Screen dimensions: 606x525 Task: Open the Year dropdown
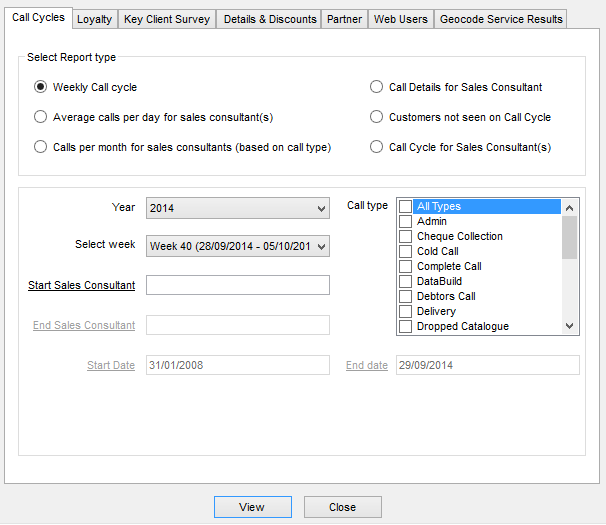point(237,208)
